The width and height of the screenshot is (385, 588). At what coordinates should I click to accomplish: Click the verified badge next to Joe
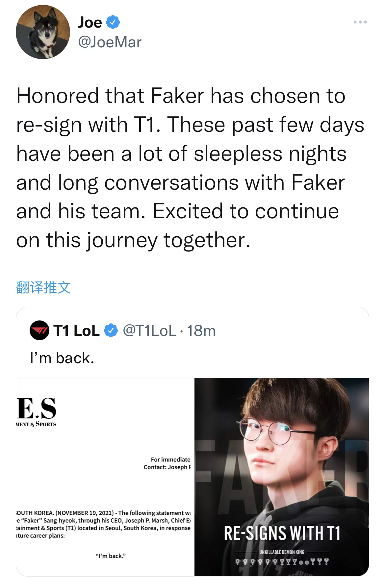coord(112,22)
